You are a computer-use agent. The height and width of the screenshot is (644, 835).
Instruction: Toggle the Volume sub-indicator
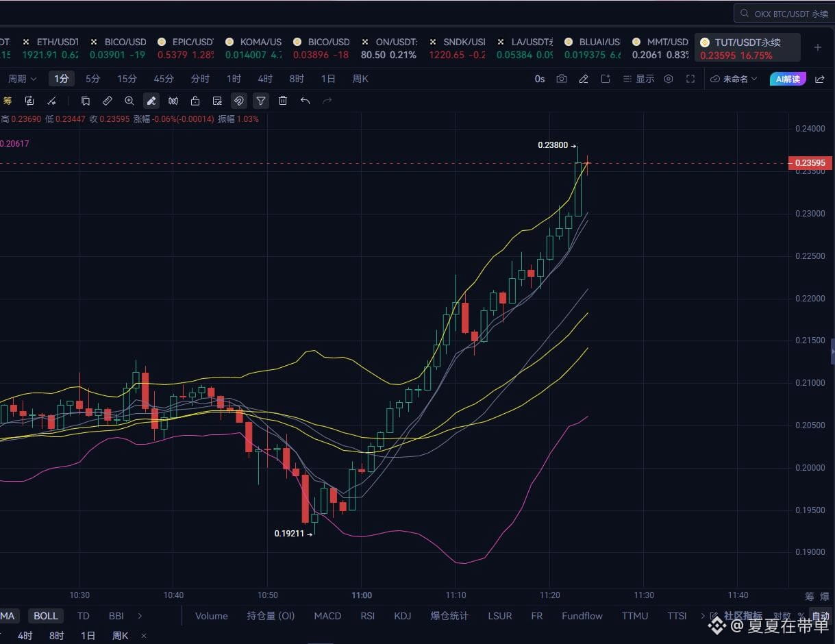click(211, 616)
